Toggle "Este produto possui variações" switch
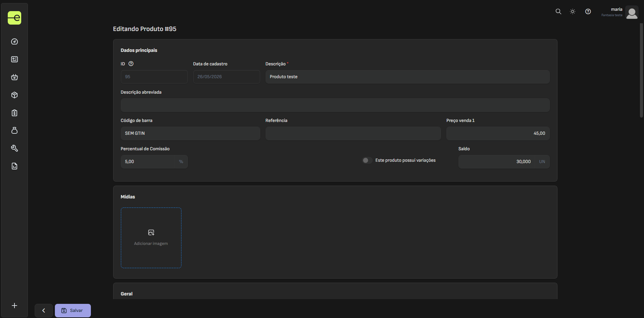 pos(367,160)
